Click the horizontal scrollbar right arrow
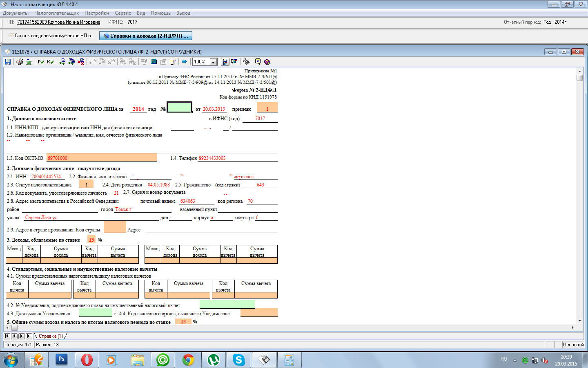The height and width of the screenshot is (368, 588). click(x=572, y=328)
